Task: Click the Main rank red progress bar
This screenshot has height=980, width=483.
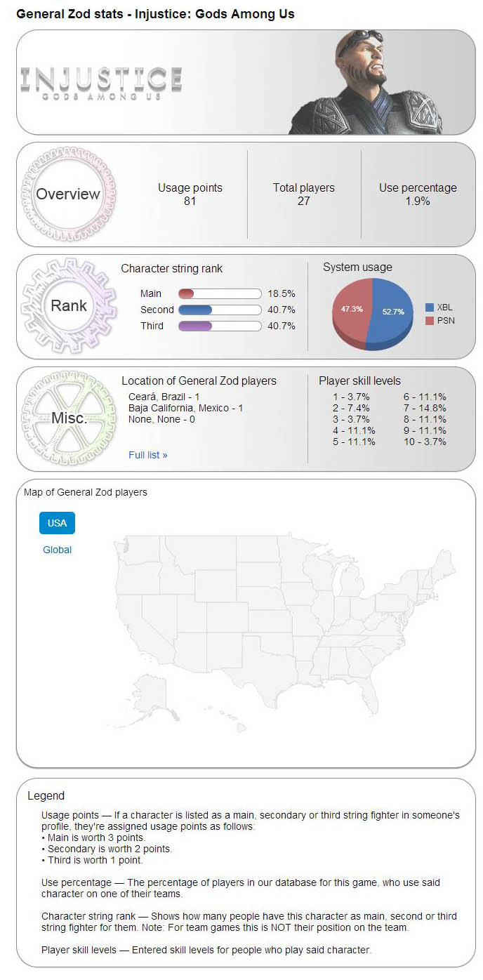Action: 186,293
